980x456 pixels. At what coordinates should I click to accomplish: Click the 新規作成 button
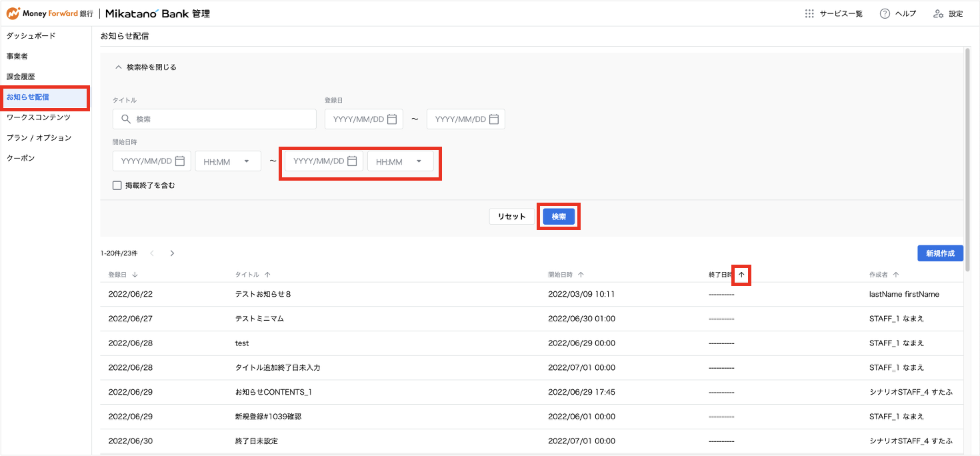pyautogui.click(x=940, y=253)
